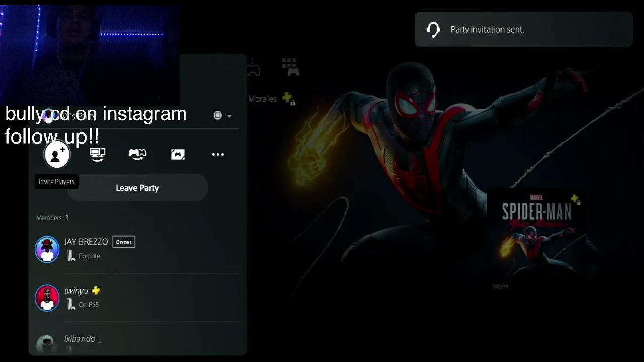Open the three-dots more options menu
The width and height of the screenshot is (644, 362).
(x=218, y=154)
